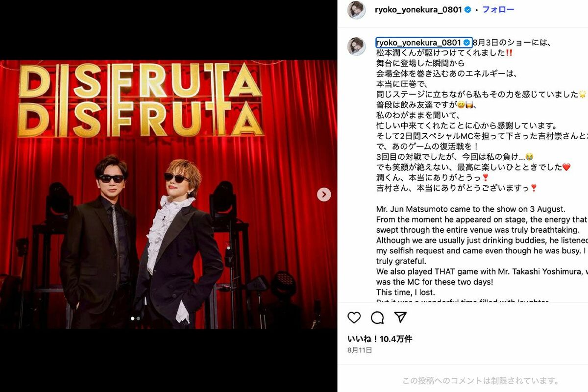This screenshot has width=588, height=392.
Task: Open the profile avatar beside the caption
Action: tap(356, 46)
